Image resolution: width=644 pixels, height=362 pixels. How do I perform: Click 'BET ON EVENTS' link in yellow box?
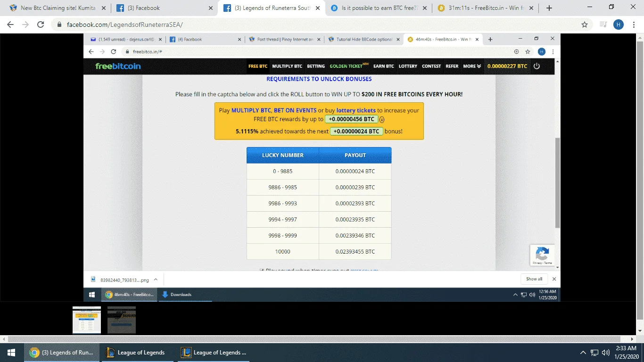(295, 110)
